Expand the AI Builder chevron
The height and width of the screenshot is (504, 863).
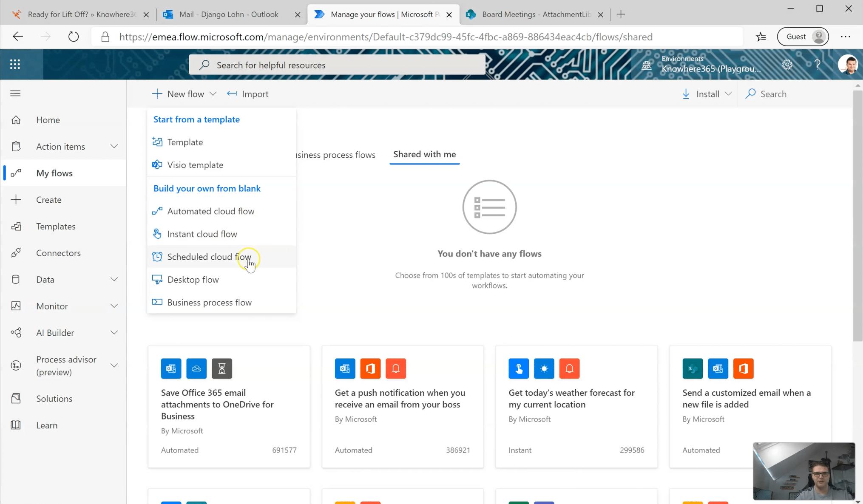[114, 333]
